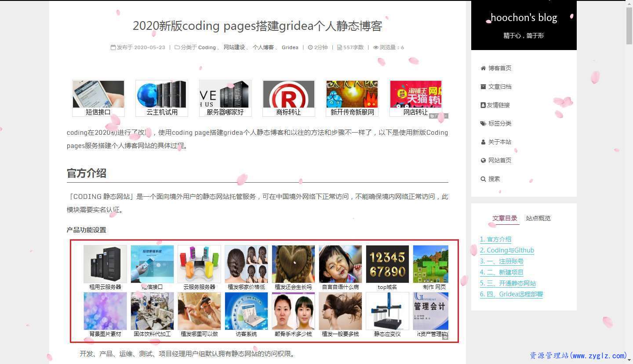Open the 制作 网页 ad thumbnail
This screenshot has width=633, height=364.
pyautogui.click(x=431, y=267)
